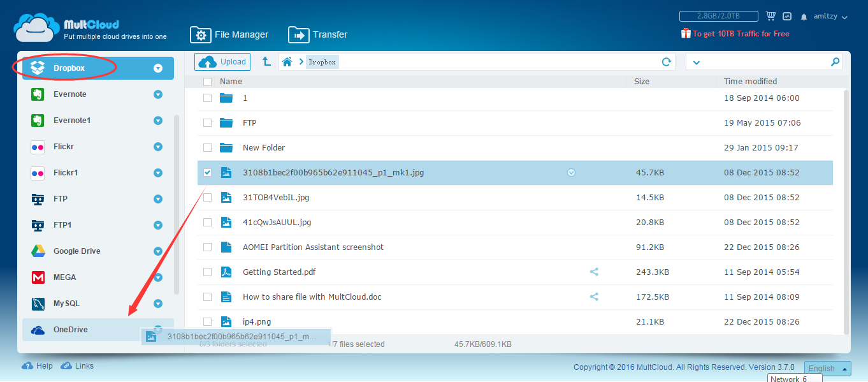
Task: Open the Transfer tab
Action: 318,34
